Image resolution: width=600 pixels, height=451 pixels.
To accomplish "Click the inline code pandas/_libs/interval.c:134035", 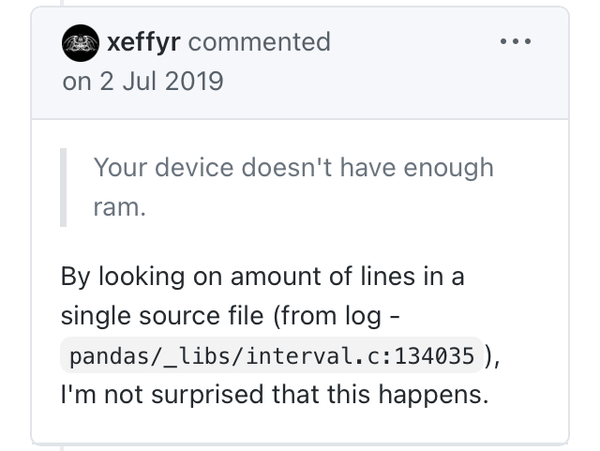I will (x=273, y=356).
